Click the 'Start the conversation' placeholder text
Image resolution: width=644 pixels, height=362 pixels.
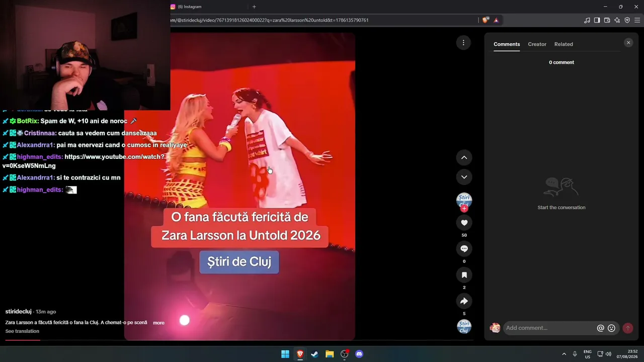tap(561, 208)
